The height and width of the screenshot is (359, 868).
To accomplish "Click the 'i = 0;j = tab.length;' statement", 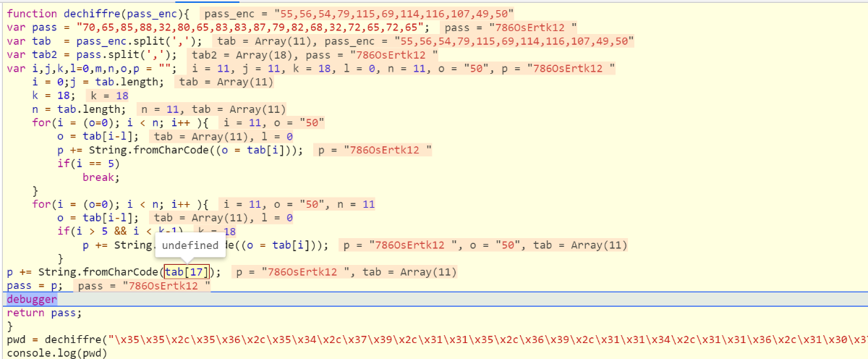I will [x=98, y=83].
